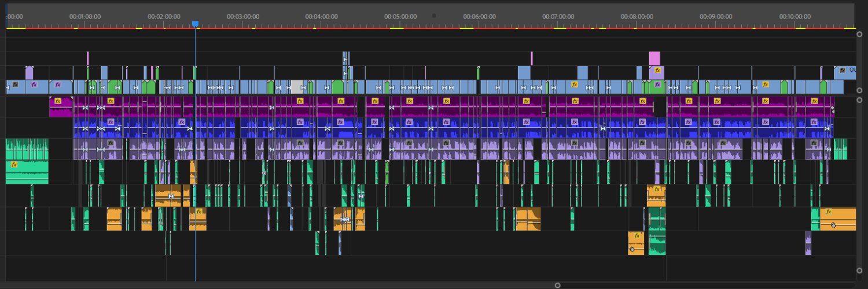Click the 00:10:00:00 time label
The image size is (868, 289).
coord(795,17)
